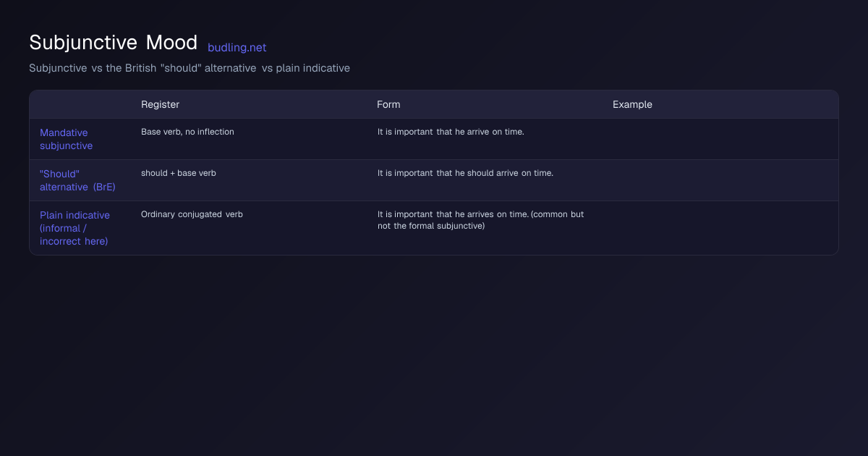
Task: Click the Plain indicative row label
Action: [x=75, y=228]
